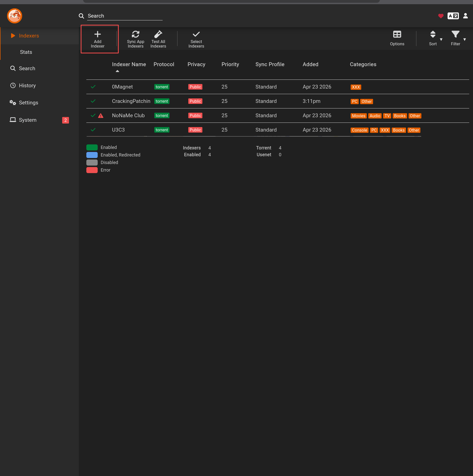Click the Prowlarr logo
Viewport: 473px width, 476px height.
tap(15, 16)
